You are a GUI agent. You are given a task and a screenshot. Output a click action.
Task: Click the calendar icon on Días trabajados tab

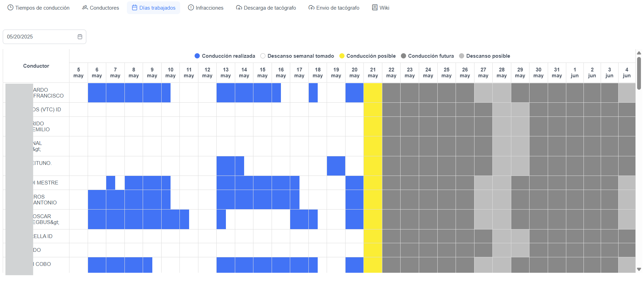[134, 8]
